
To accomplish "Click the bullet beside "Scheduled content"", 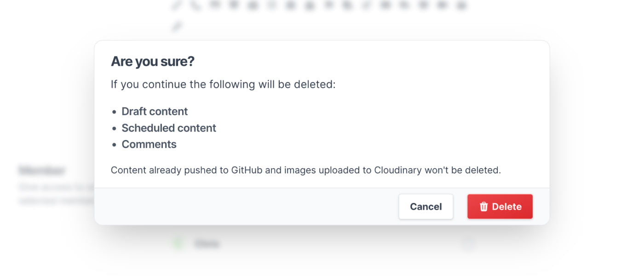I will pos(115,128).
